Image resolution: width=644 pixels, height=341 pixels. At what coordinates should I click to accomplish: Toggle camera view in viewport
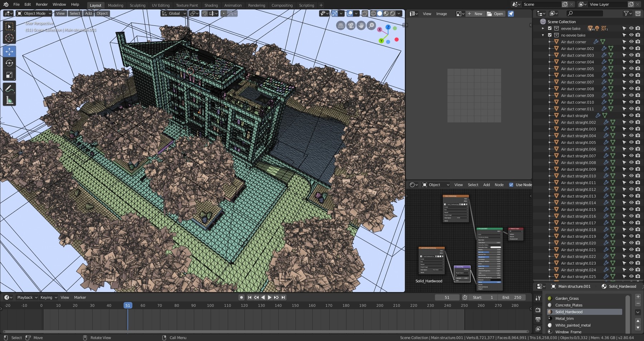coord(351,26)
